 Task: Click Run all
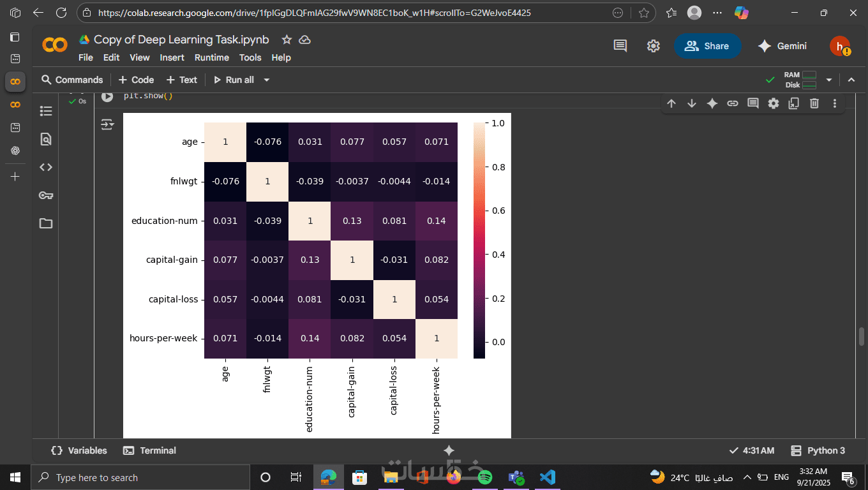click(234, 80)
